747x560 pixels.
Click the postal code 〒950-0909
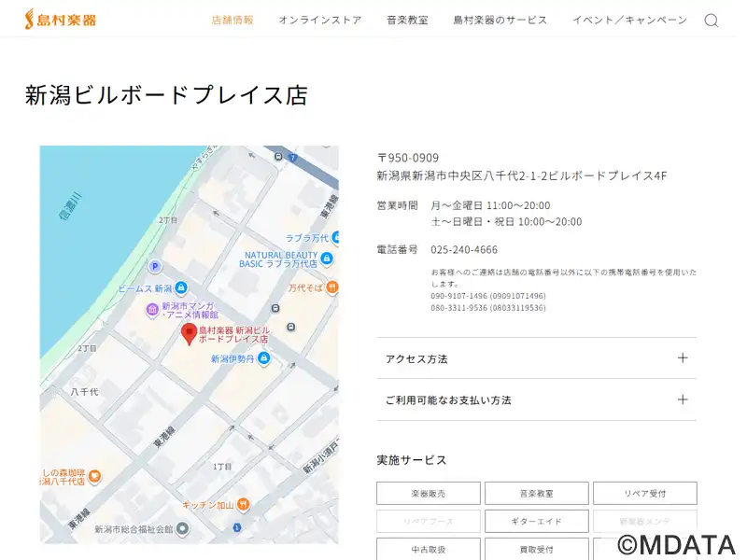[408, 158]
